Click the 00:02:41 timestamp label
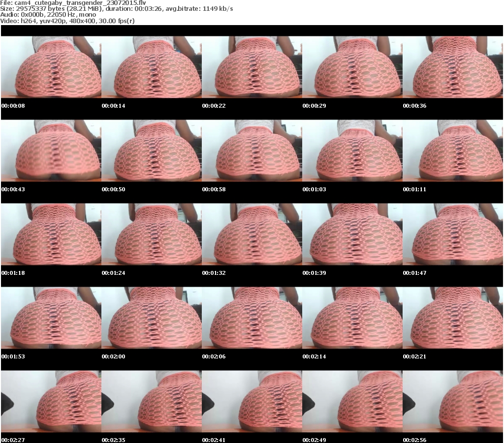Image resolution: width=504 pixels, height=443 pixels. pos(214,440)
